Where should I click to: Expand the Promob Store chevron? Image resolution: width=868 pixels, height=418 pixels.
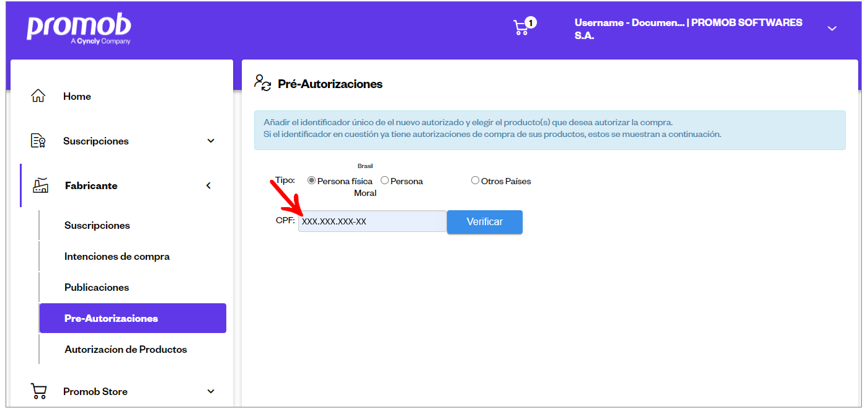click(x=211, y=391)
